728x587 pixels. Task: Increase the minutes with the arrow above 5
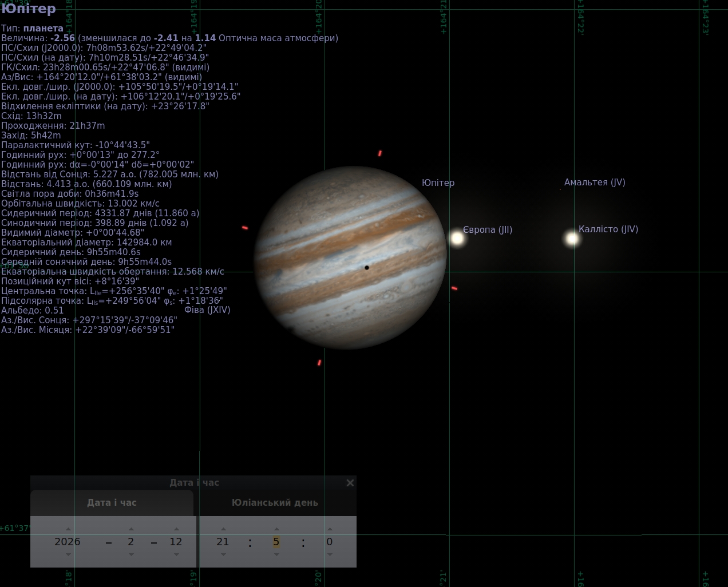[x=276, y=529]
